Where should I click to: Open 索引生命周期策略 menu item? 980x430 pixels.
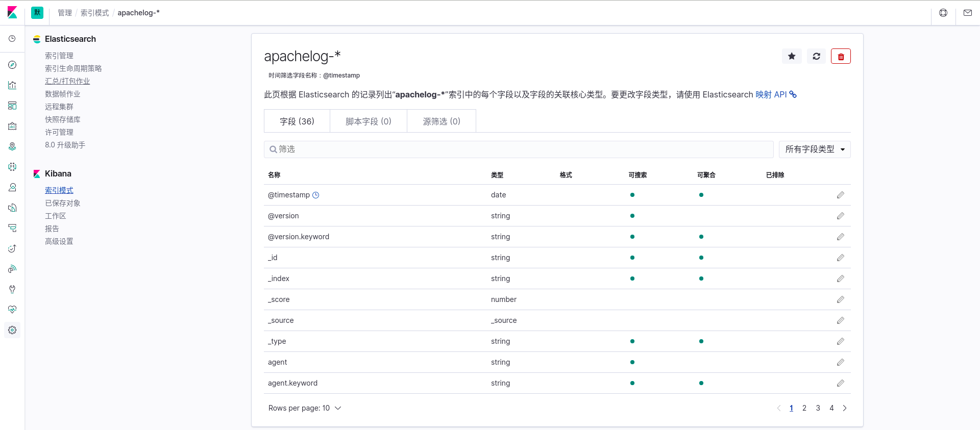pyautogui.click(x=73, y=68)
